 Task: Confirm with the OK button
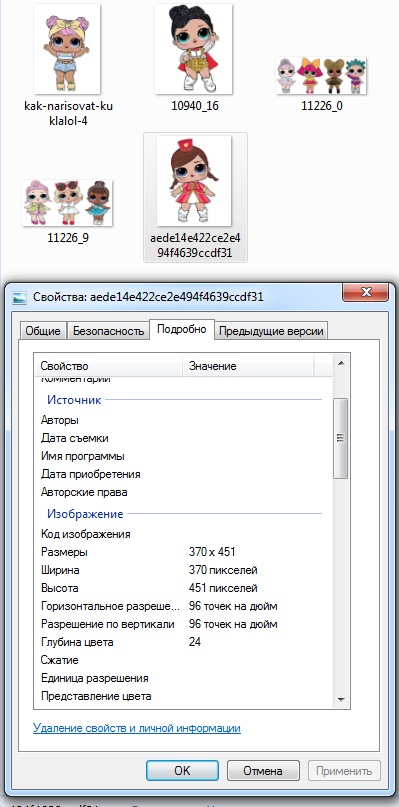[182, 770]
